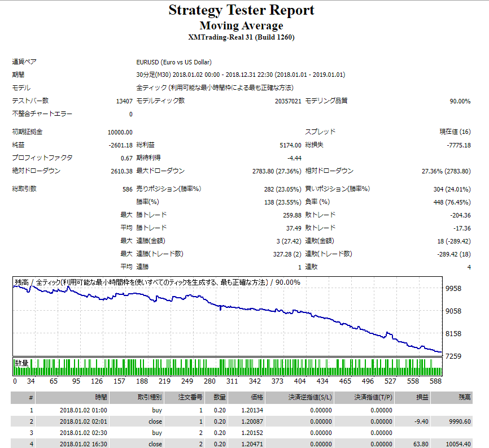Click long positions value 304 (24.01%)

tap(452, 189)
